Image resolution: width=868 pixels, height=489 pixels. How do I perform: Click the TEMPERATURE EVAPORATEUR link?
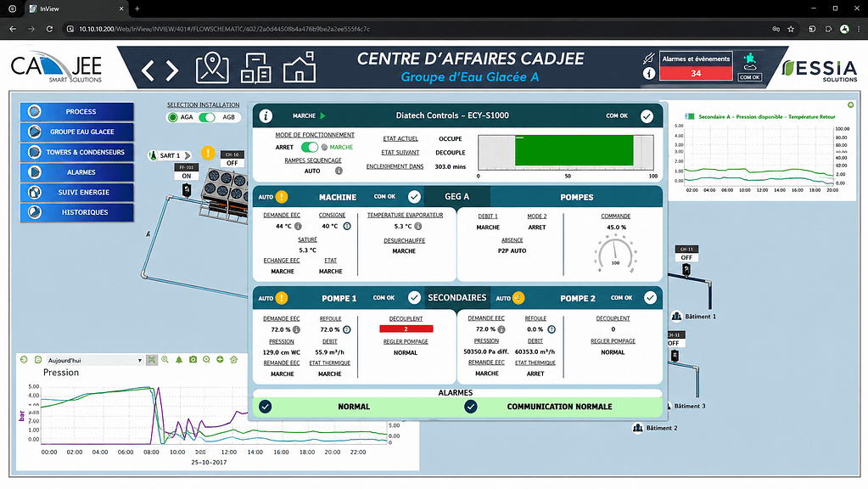405,215
